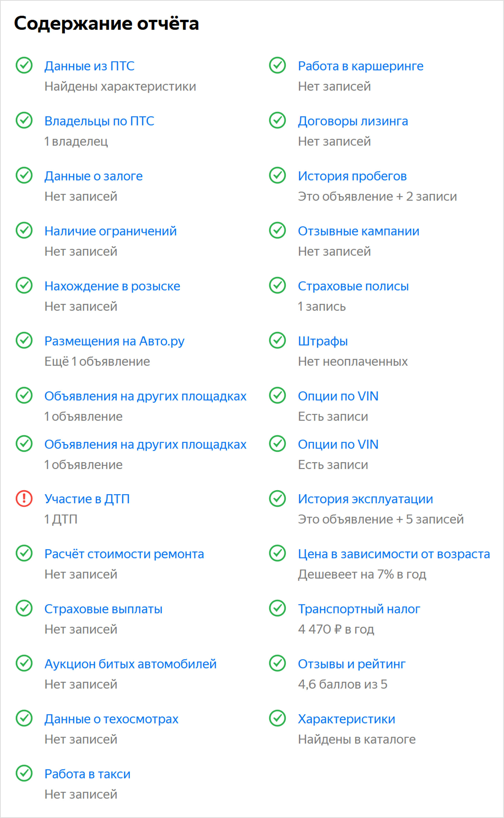The height and width of the screenshot is (818, 504).
Task: Go to История эксплуатации section
Action: (x=366, y=499)
